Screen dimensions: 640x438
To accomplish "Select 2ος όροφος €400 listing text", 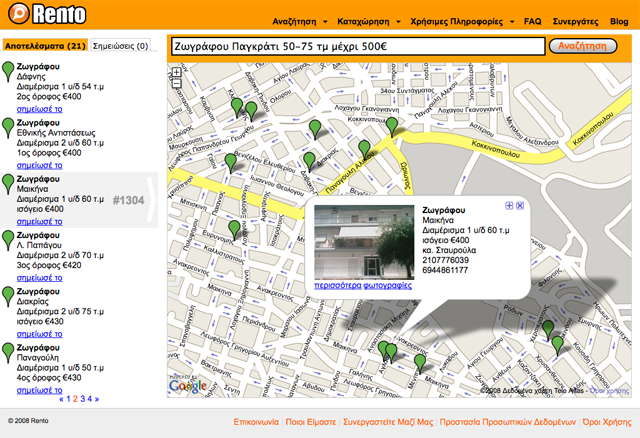I will point(49,97).
